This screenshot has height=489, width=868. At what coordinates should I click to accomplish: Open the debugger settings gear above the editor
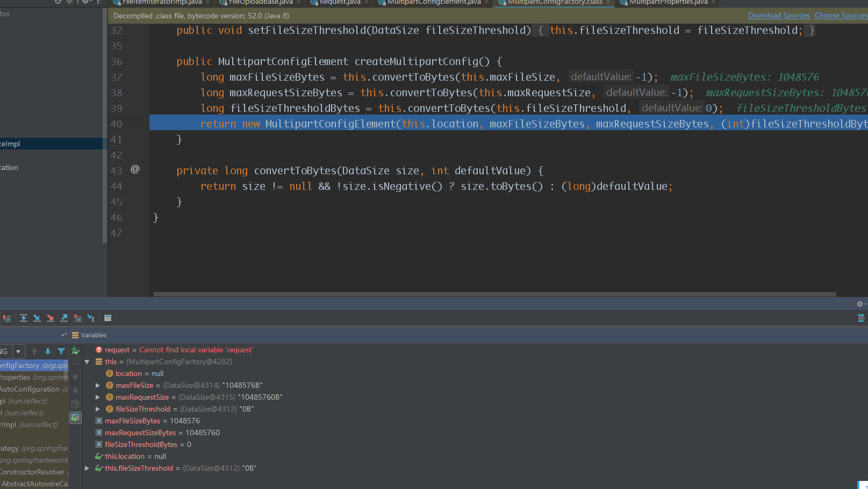859,304
